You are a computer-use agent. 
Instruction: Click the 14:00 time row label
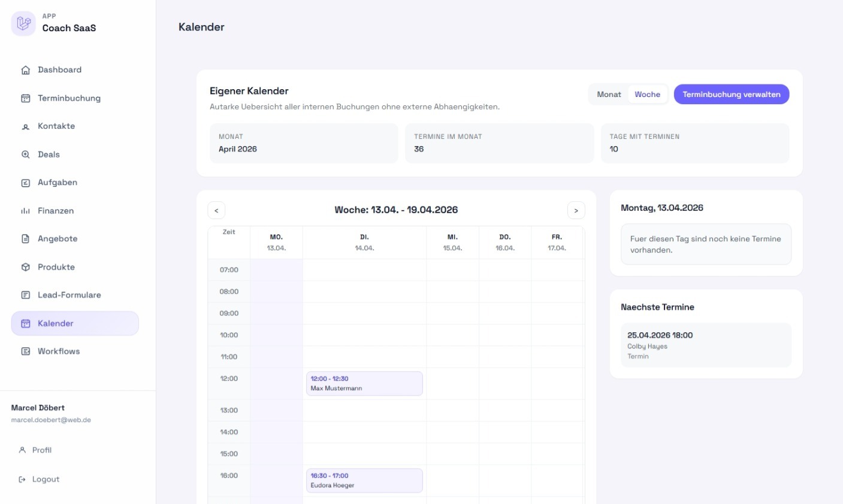[x=229, y=432]
